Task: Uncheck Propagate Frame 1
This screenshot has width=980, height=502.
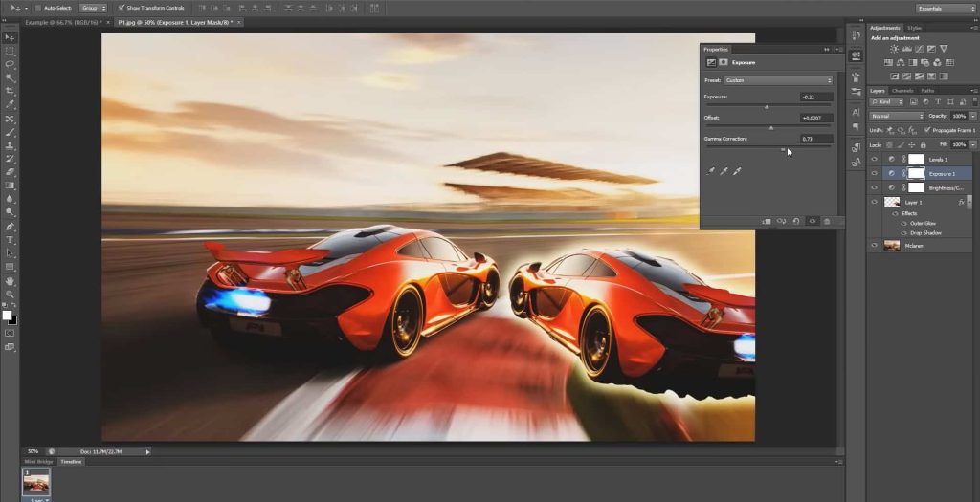Action: (926, 130)
